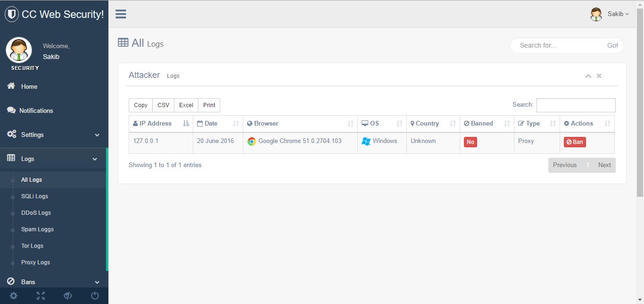Screen dimensions: 644x304
Task: Click the table Search input box
Action: pos(576,105)
